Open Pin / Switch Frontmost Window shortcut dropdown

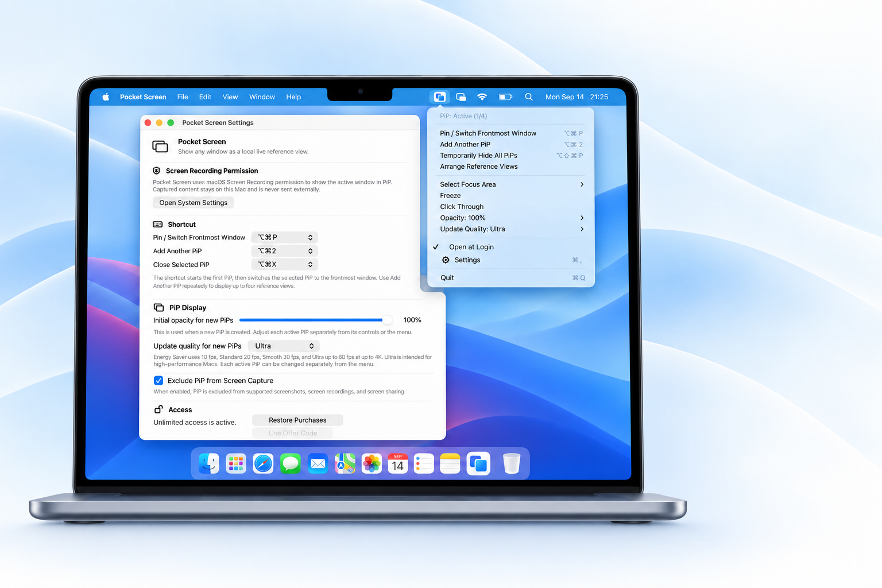284,237
